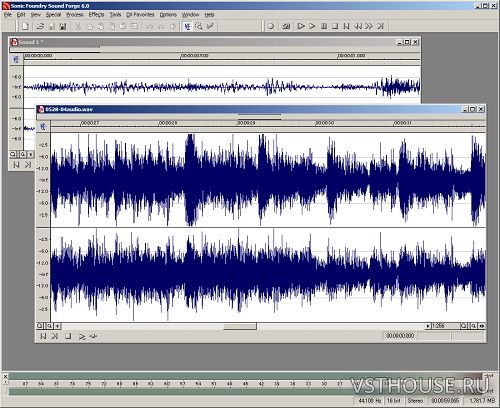Click Pause in the transport toolbar

(323, 26)
